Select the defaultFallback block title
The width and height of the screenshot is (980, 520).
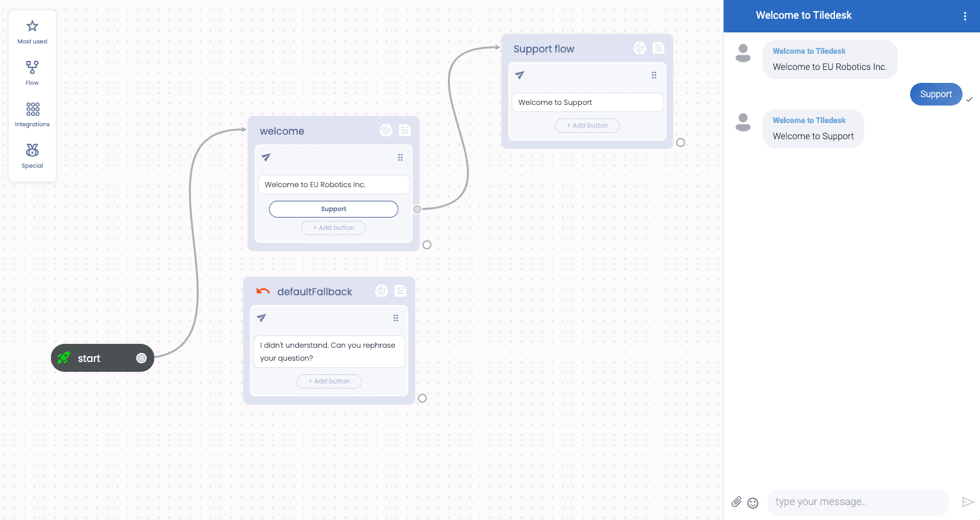(x=315, y=291)
